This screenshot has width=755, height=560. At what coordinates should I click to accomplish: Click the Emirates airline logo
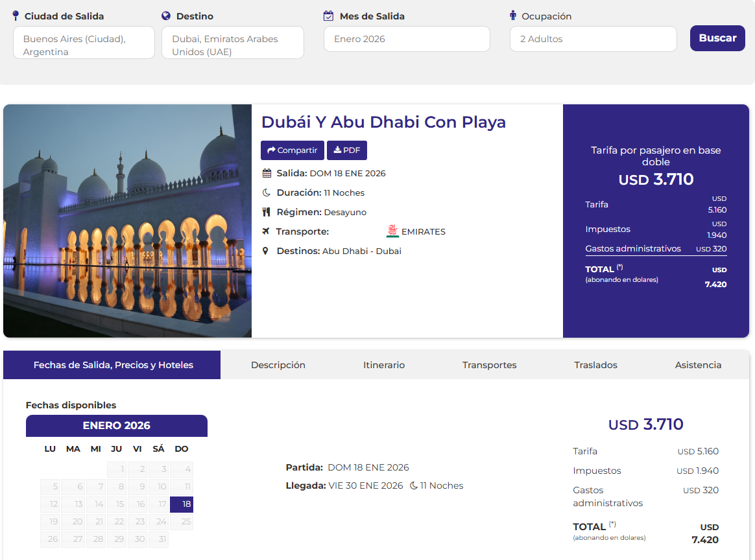click(x=392, y=231)
